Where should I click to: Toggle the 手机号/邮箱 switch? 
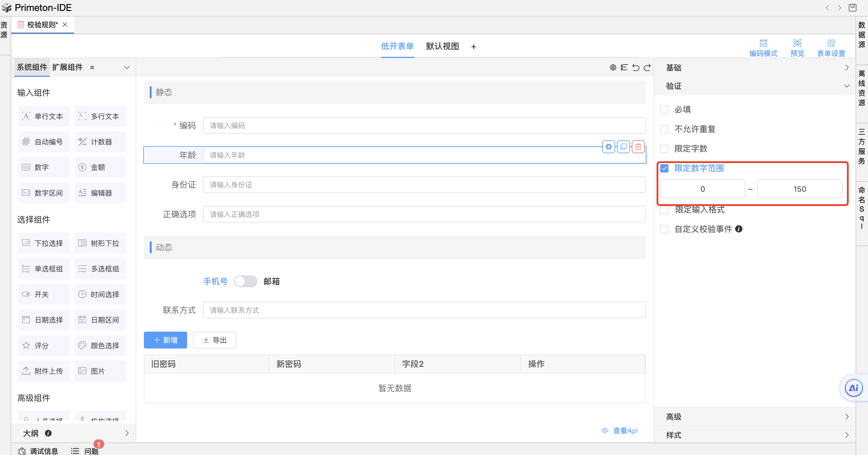[246, 282]
